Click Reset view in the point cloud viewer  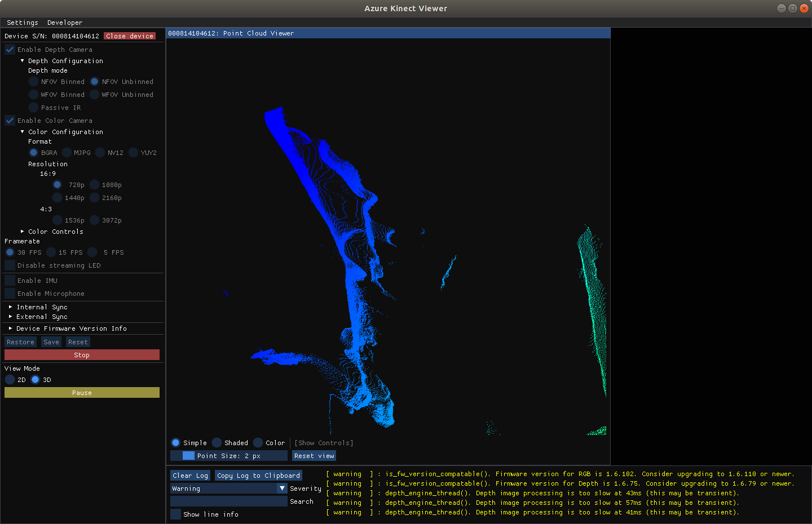314,455
